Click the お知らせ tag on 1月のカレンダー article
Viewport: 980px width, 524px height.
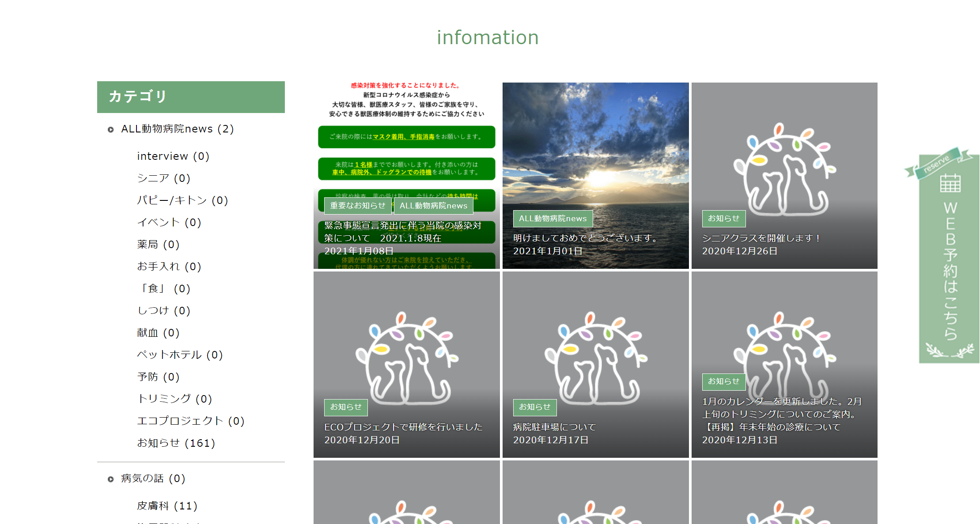[723, 381]
